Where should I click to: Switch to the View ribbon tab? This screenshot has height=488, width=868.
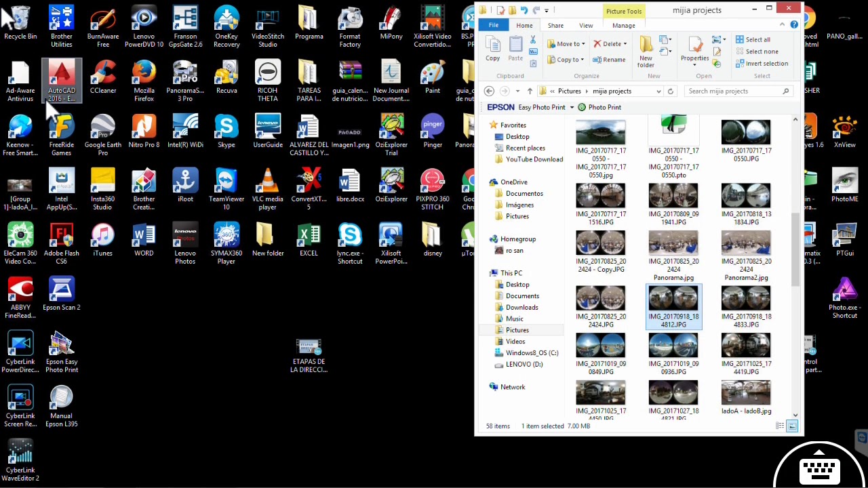[586, 26]
